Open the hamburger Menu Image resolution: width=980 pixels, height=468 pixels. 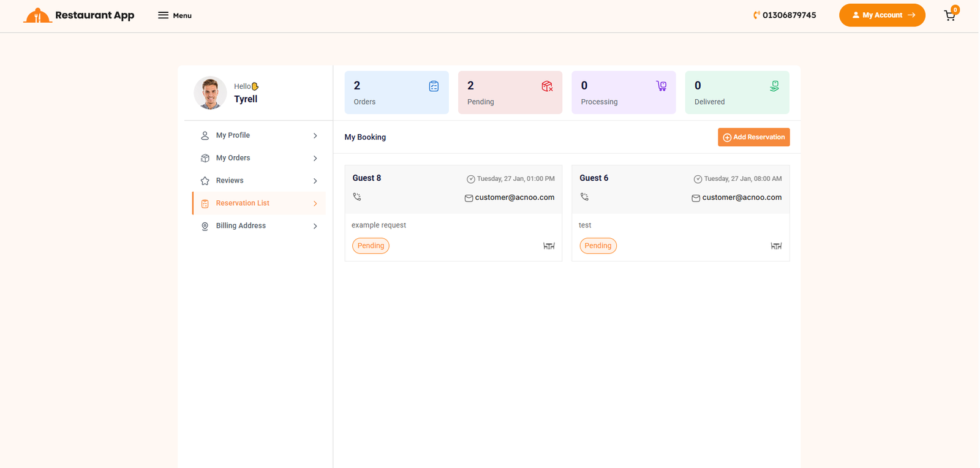tap(175, 15)
